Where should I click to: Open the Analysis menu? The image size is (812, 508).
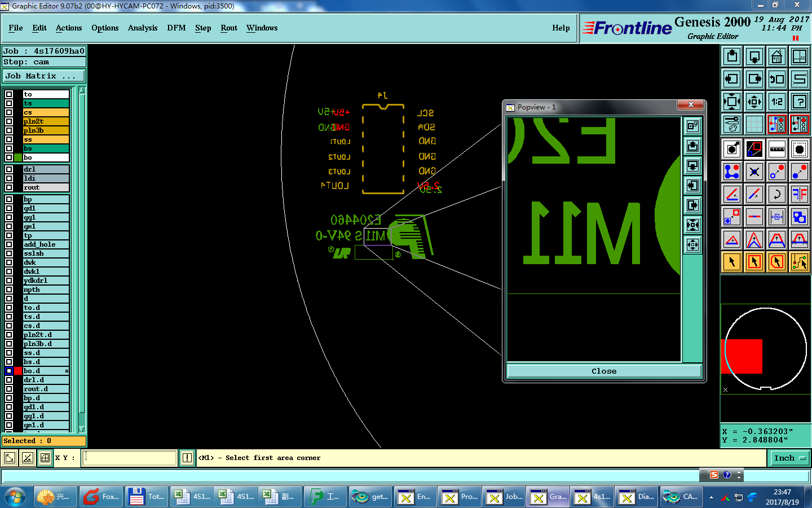(x=143, y=28)
